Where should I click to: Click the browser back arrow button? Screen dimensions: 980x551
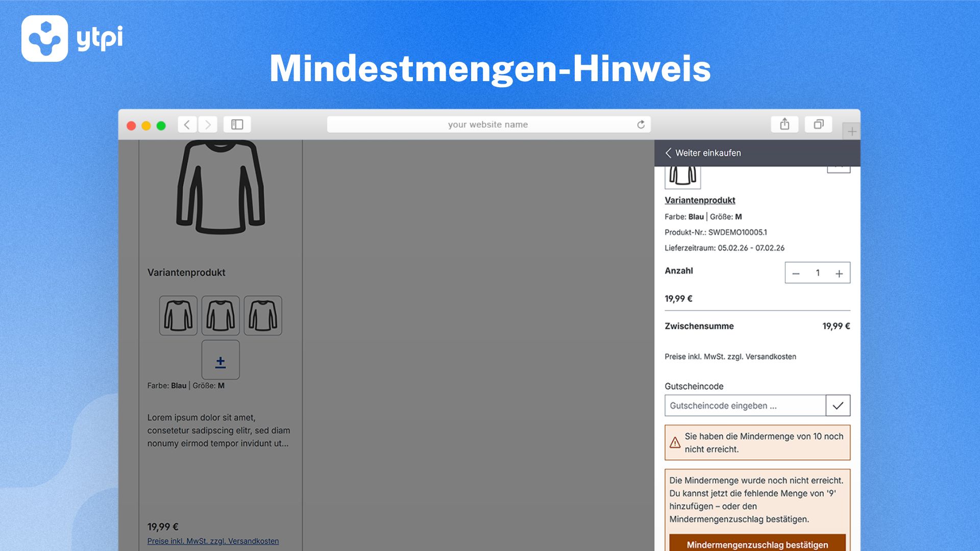click(187, 124)
